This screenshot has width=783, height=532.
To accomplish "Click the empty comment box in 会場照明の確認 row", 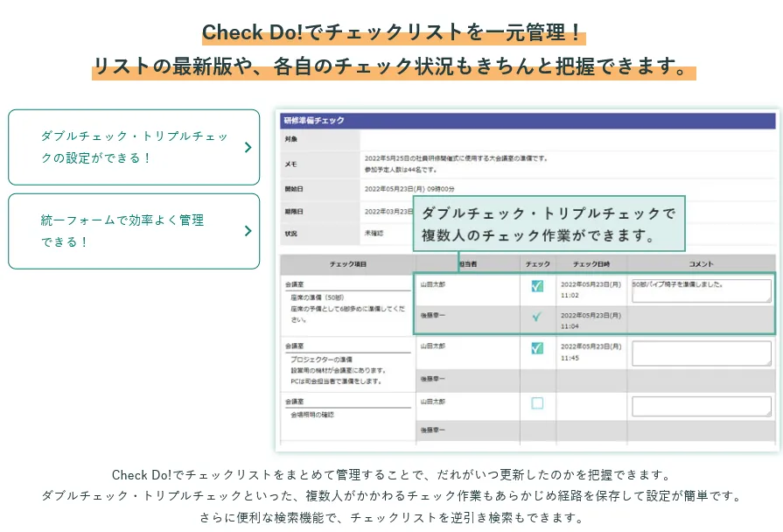I will tap(701, 407).
